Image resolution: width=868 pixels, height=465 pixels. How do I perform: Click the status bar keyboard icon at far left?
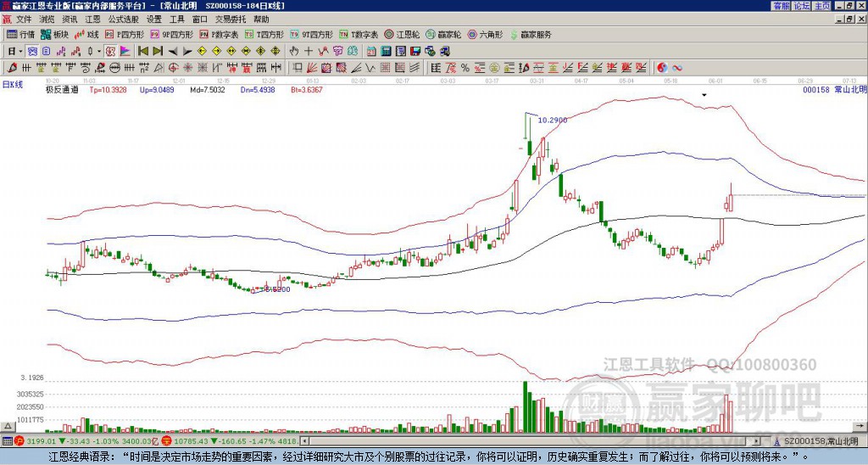point(7,441)
